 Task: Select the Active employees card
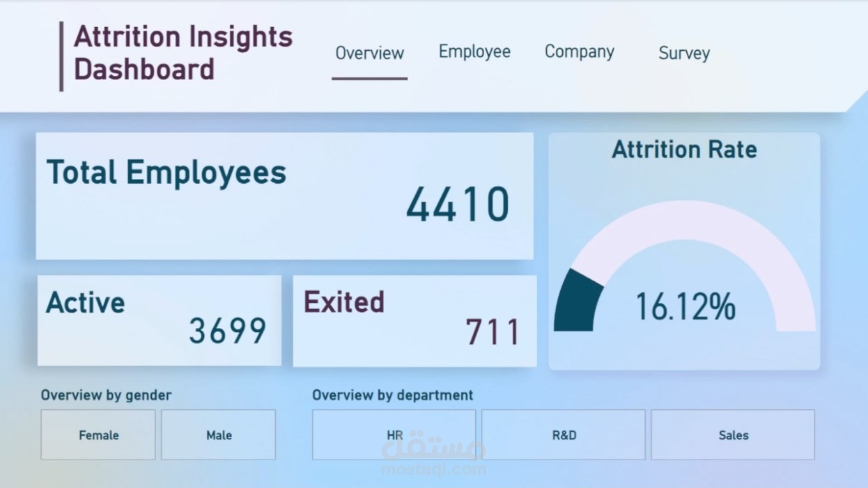pos(159,320)
